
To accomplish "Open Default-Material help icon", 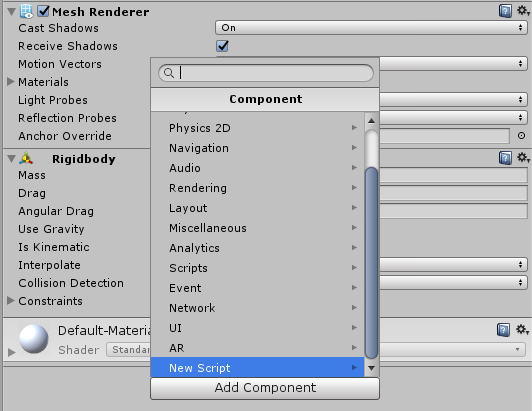I will pos(504,330).
